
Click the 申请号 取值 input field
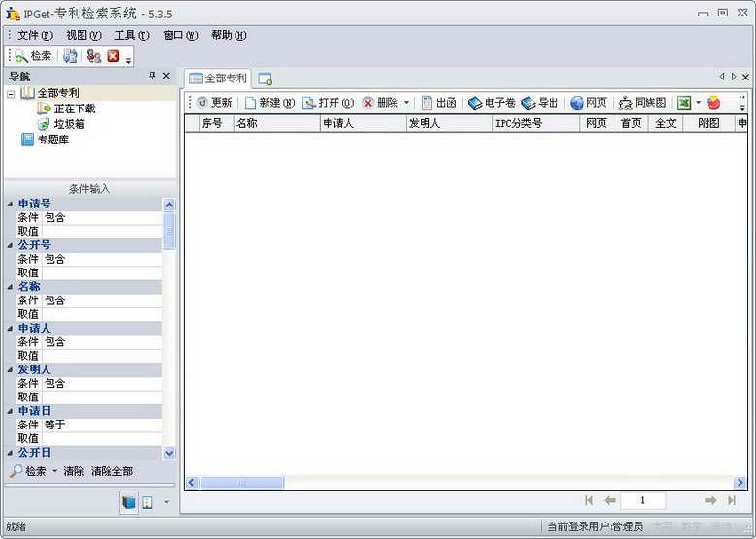point(101,232)
